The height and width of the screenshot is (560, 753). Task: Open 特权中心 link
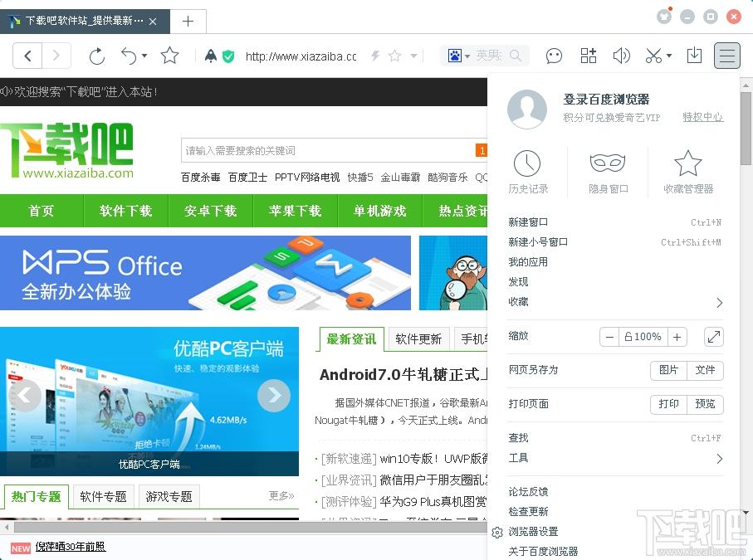(x=703, y=117)
